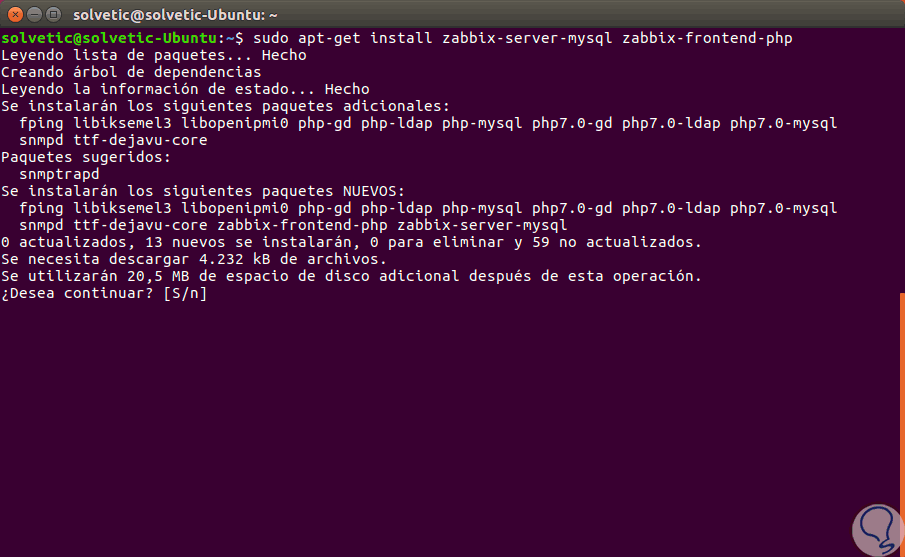
Task: Click the word NUEVOS
Action: (x=375, y=191)
